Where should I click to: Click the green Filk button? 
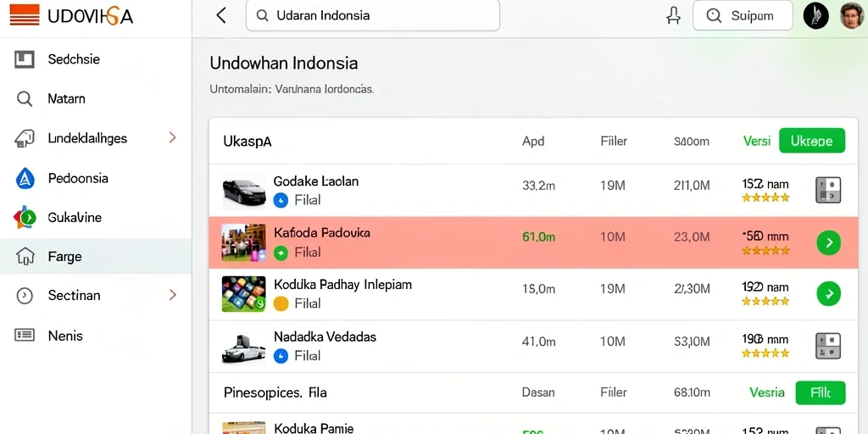(821, 392)
